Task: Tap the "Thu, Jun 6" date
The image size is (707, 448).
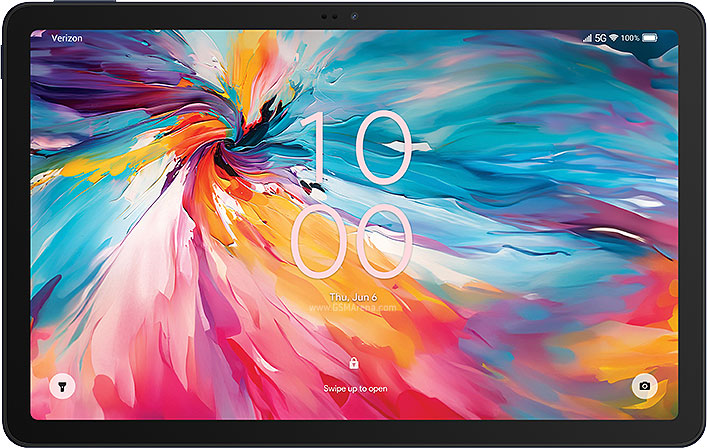Action: pos(354,297)
